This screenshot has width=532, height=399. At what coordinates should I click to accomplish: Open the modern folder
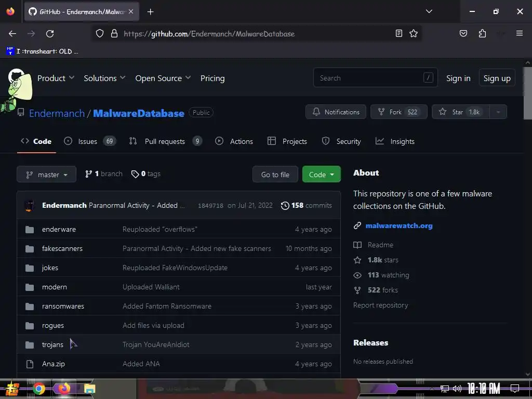(x=54, y=287)
